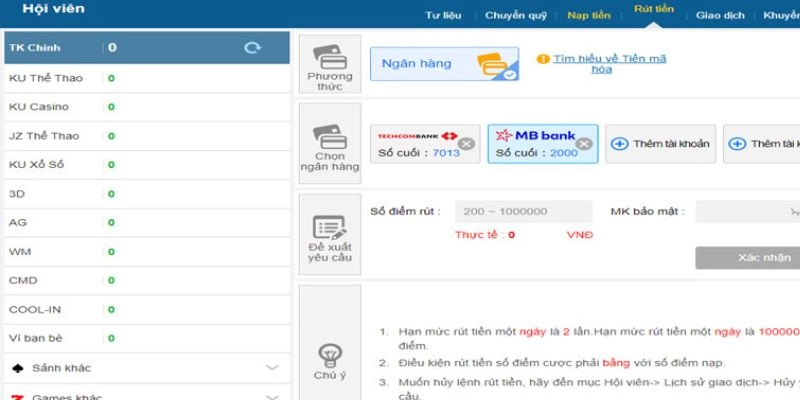800x400 pixels.
Task: Select the KU Casino wallet row
Action: (x=147, y=107)
